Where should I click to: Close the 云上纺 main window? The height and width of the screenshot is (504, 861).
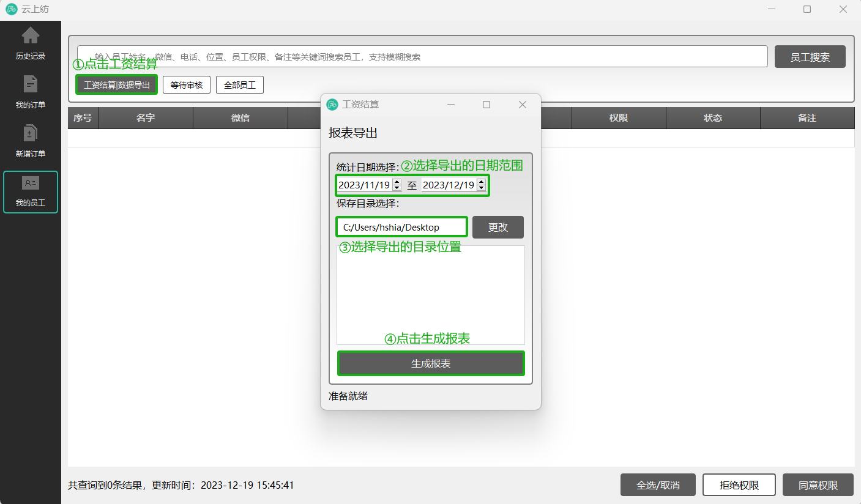pyautogui.click(x=843, y=9)
